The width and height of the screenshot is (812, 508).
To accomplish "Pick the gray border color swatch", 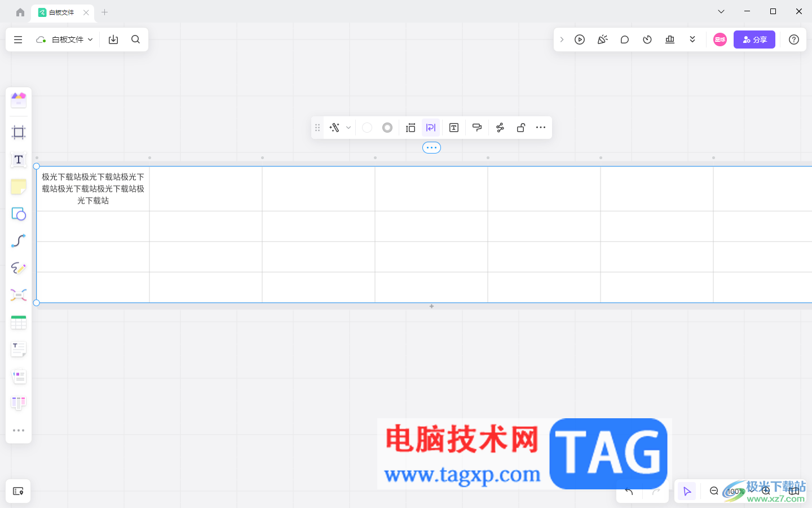I will pos(387,128).
